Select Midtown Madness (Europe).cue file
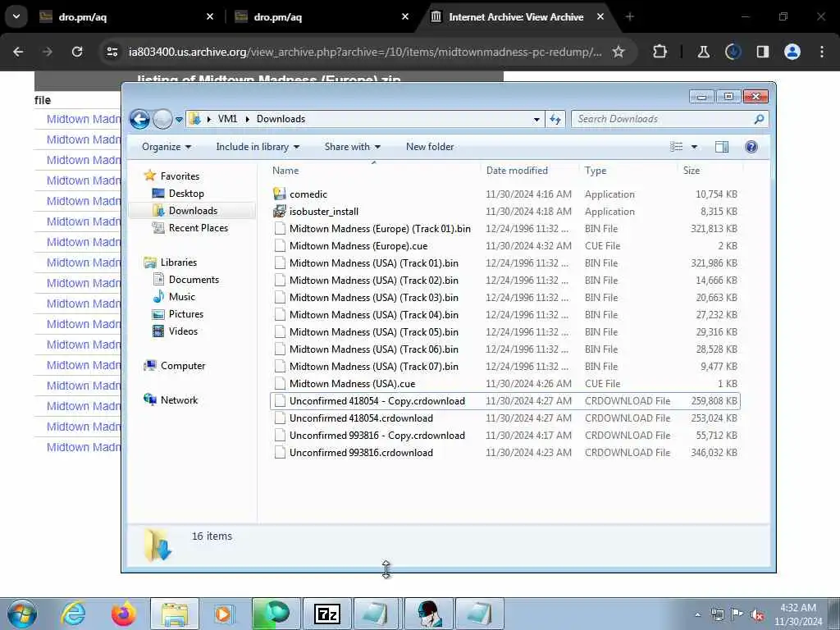Viewport: 840px width, 630px height. pos(358,246)
